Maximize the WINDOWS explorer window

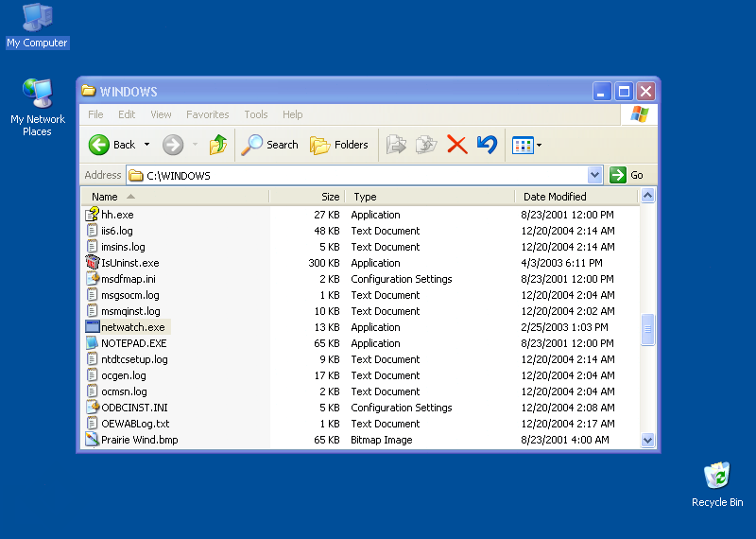pos(624,91)
